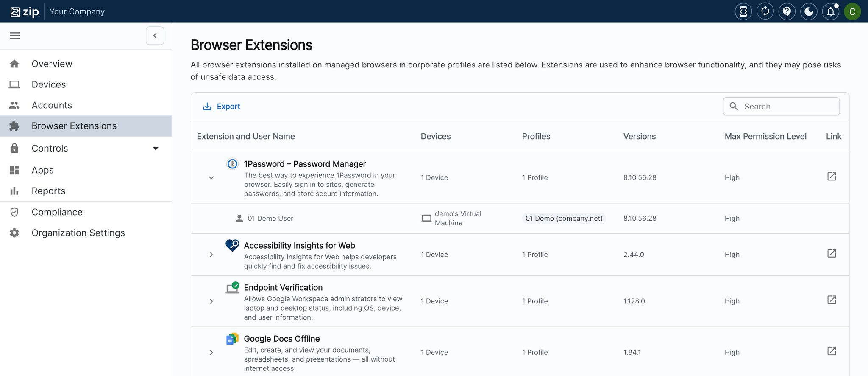Go to Devices in sidebar
Viewport: 868px width, 376px height.
click(49, 84)
